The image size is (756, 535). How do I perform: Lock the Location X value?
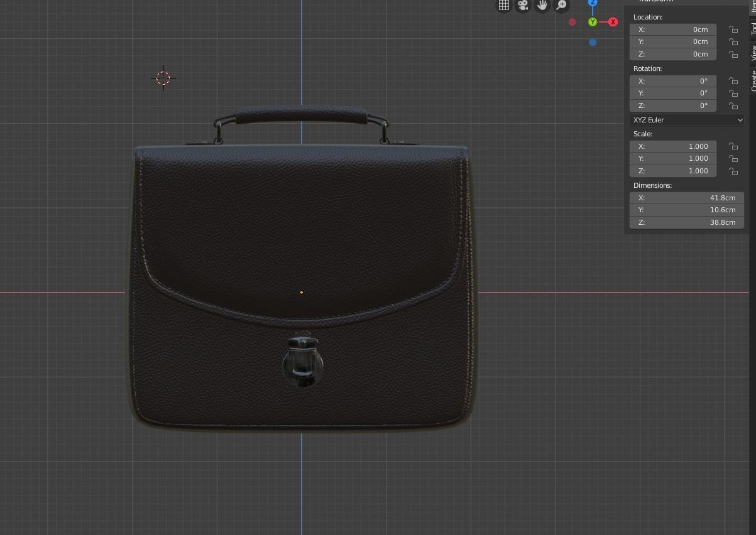click(733, 30)
